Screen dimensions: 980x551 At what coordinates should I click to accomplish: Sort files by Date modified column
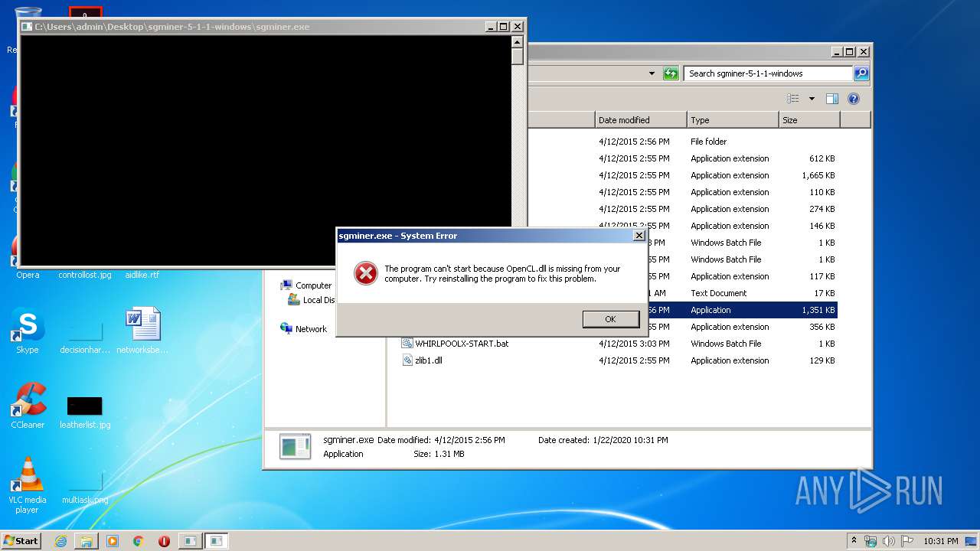coord(641,120)
